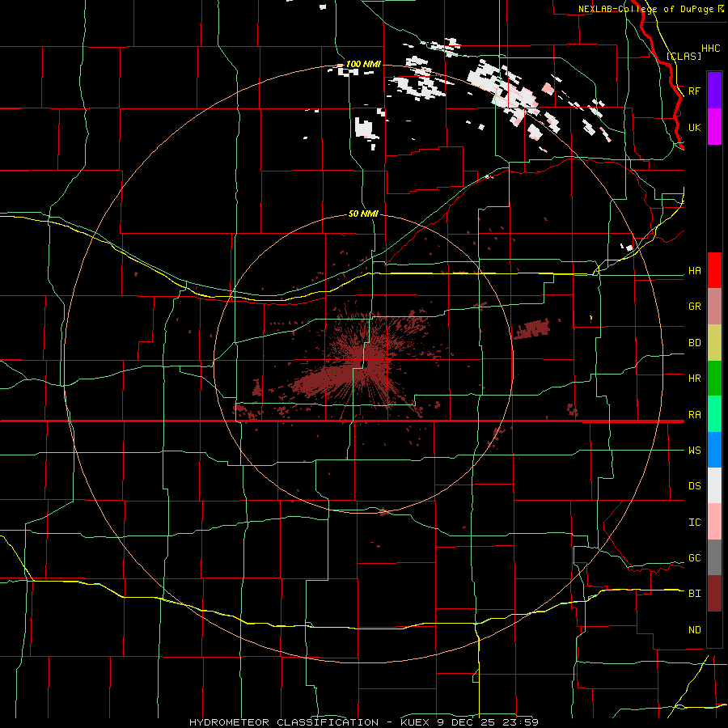Click the "50 NMI" range ring label

click(363, 214)
